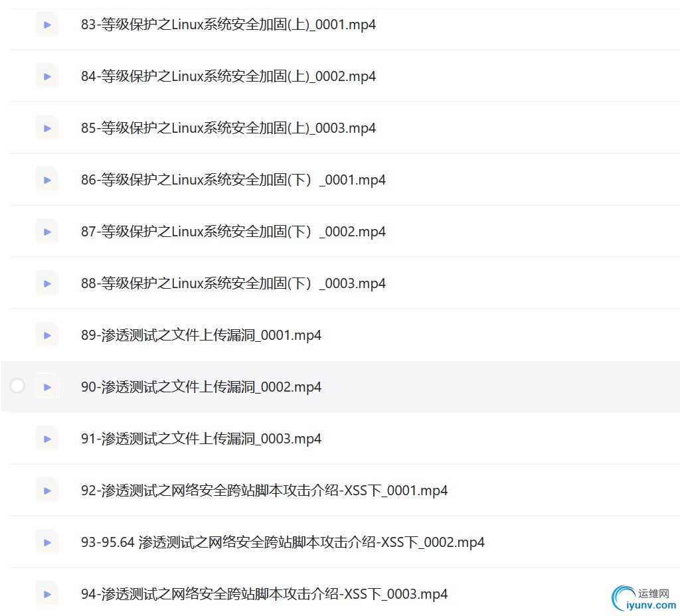Open file name 83-等级保护之Linux系统安全加固(上)_0001.mp4
This screenshot has height=616, width=680.
[x=228, y=25]
